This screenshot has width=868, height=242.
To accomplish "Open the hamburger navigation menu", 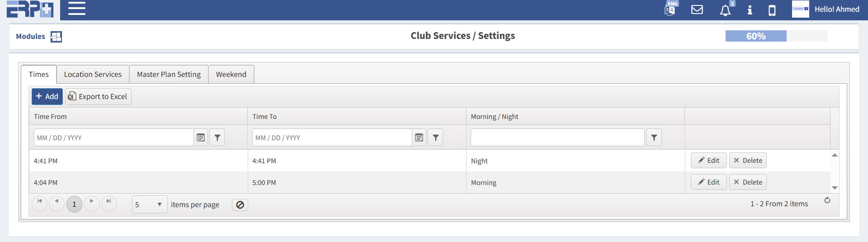I will 77,9.
